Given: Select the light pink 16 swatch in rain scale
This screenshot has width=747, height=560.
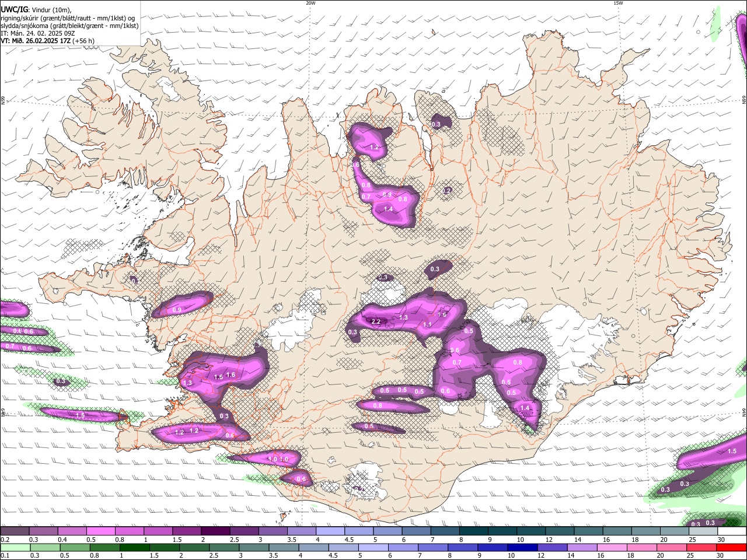Looking at the screenshot, I should pos(613,548).
